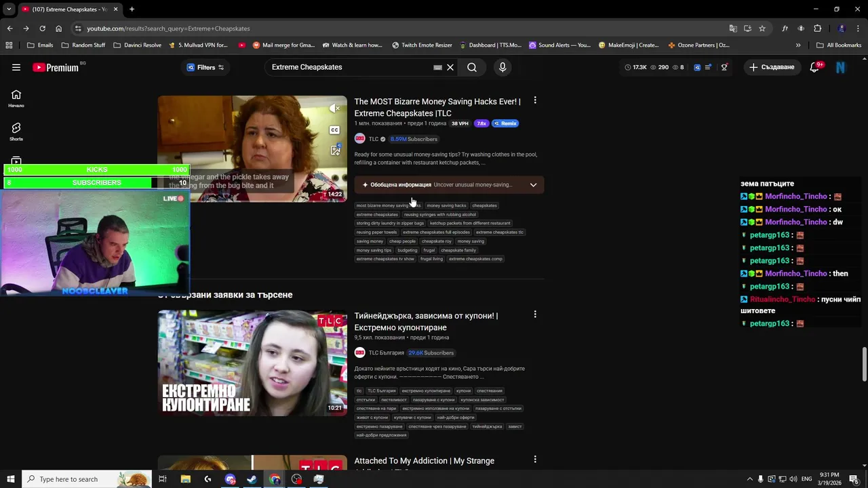Go back in browser history
This screenshot has width=868, height=488.
tap(9, 28)
